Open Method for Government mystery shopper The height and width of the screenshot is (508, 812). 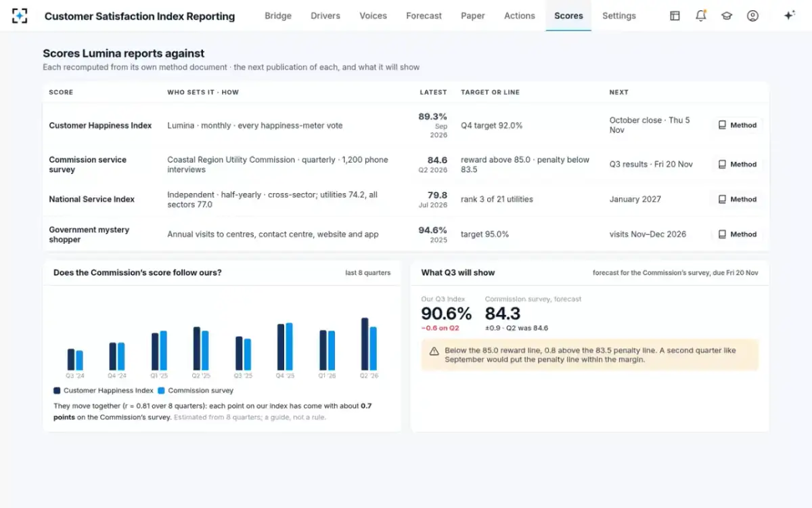[x=738, y=234]
